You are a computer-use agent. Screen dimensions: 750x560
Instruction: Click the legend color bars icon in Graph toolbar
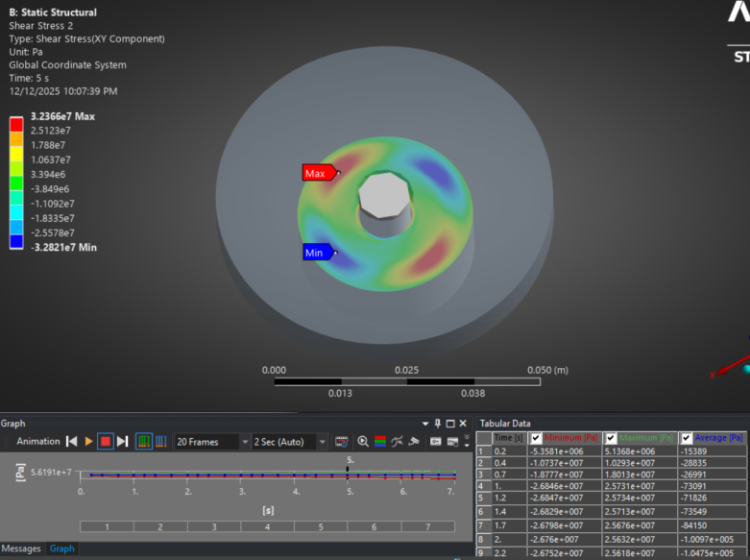(379, 442)
